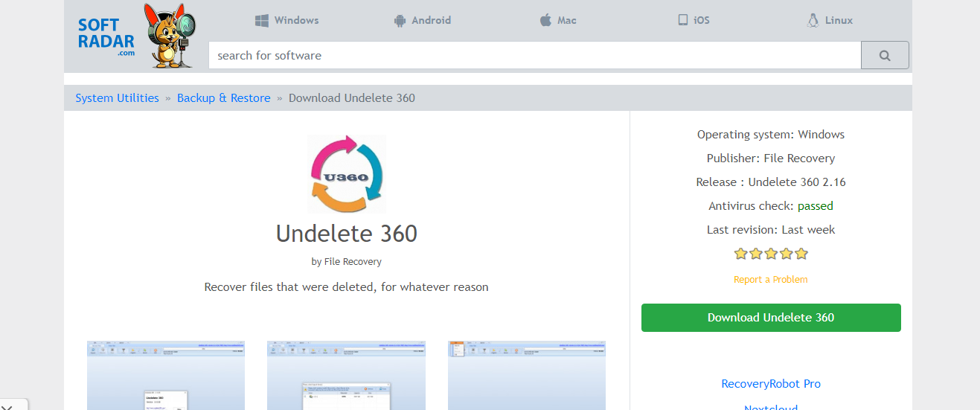The height and width of the screenshot is (410, 980).
Task: Click the "Antivirus check: passed" text
Action: [x=771, y=206]
